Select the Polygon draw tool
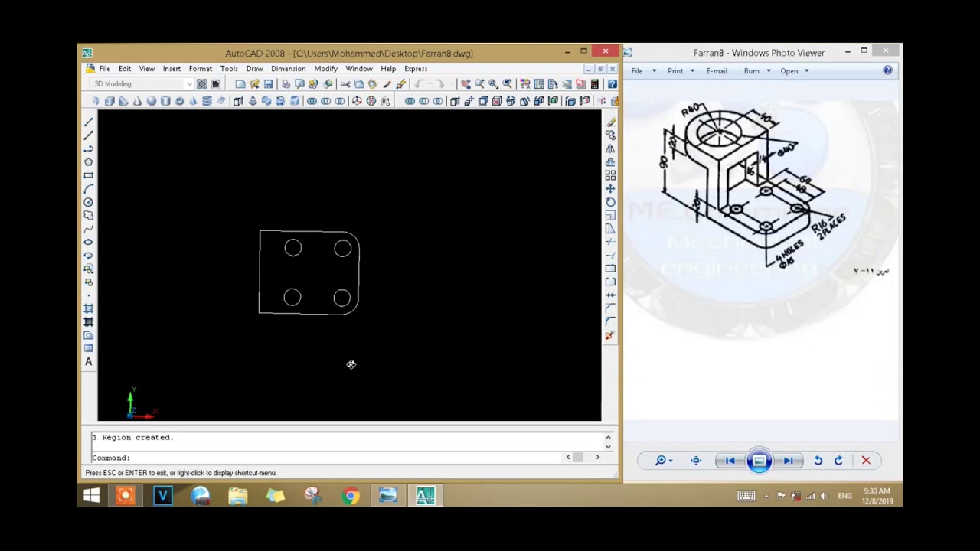Screen dimensions: 980x551 point(88,162)
